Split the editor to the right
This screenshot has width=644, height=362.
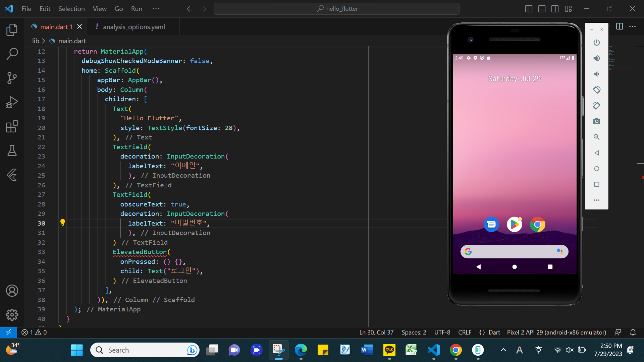pyautogui.click(x=620, y=26)
